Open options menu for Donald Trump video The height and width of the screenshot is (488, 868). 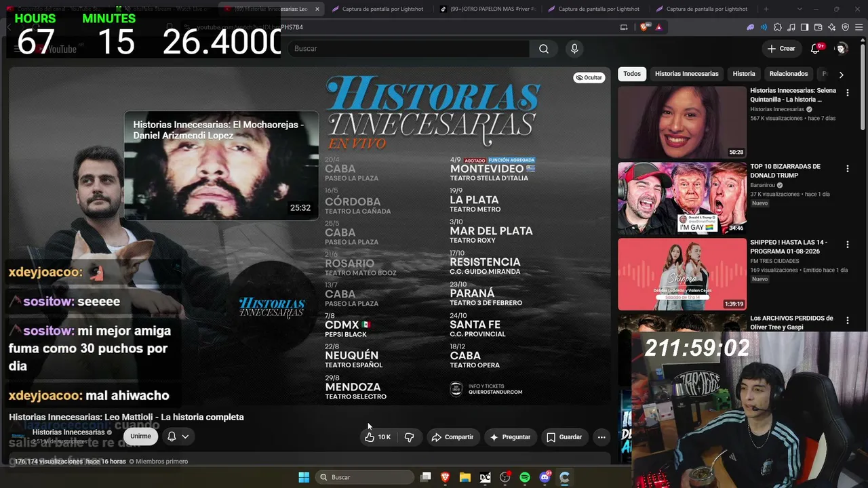847,169
